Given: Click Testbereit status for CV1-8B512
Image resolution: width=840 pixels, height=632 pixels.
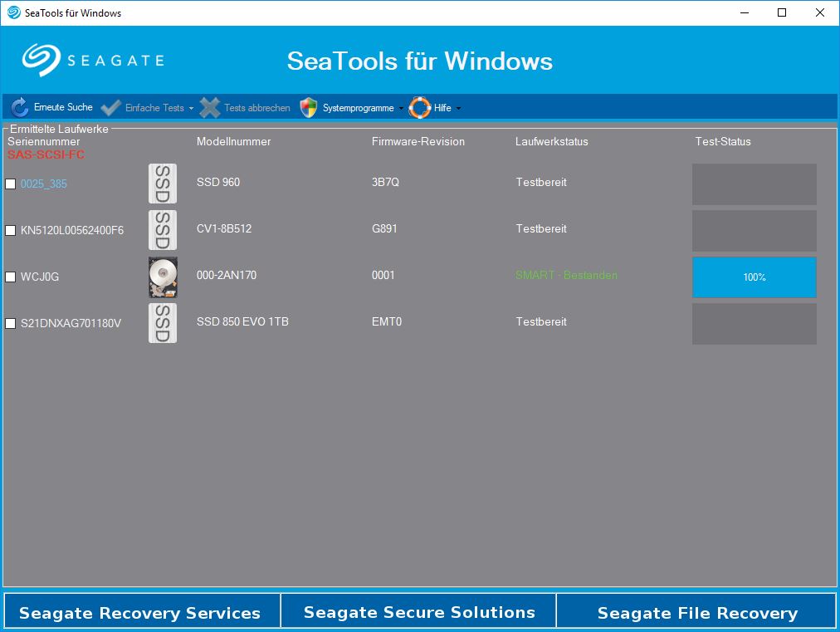Looking at the screenshot, I should 541,228.
